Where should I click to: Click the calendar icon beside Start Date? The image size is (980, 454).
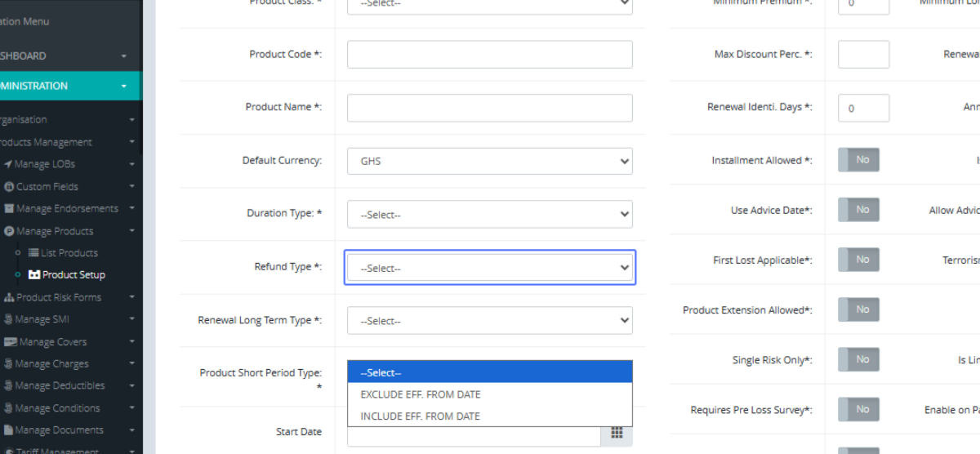point(617,433)
